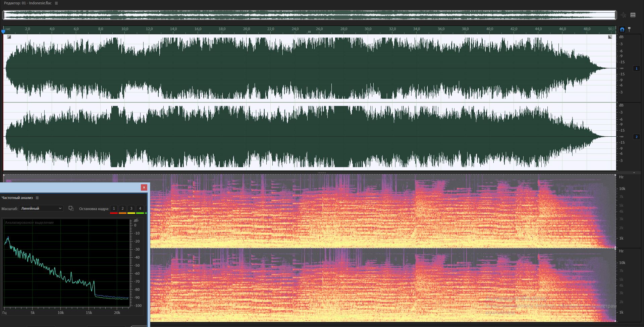Click hold frame 3 button
Image resolution: width=644 pixels, height=327 pixels.
(131, 209)
